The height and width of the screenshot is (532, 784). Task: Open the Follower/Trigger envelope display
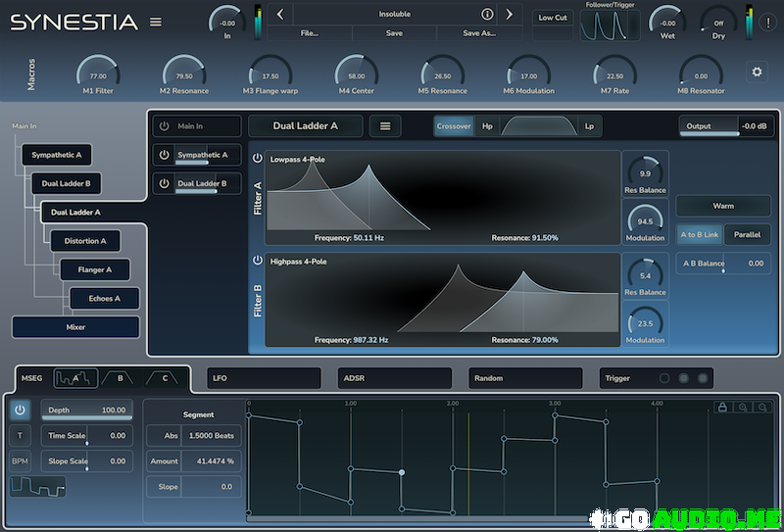(610, 25)
